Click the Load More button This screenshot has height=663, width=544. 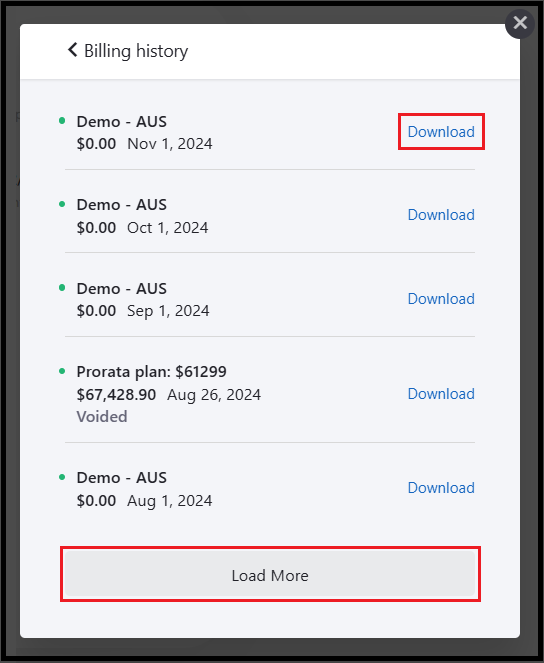pyautogui.click(x=270, y=574)
